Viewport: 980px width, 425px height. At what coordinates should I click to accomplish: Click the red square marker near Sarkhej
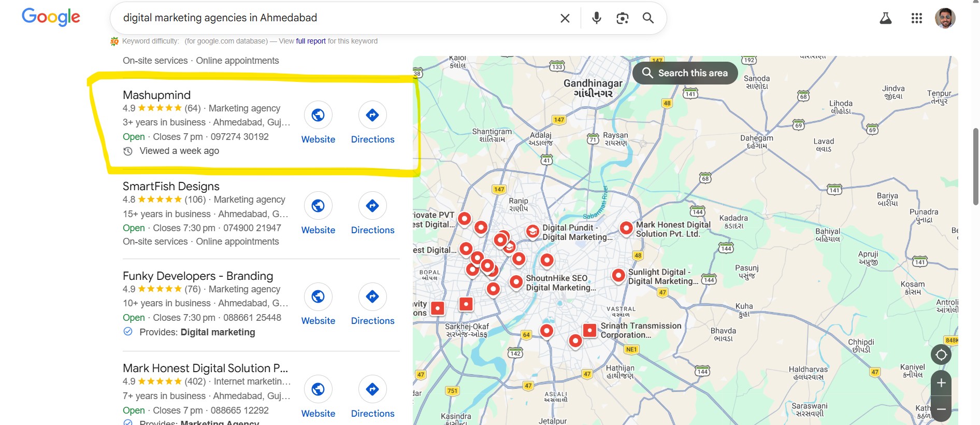click(466, 304)
